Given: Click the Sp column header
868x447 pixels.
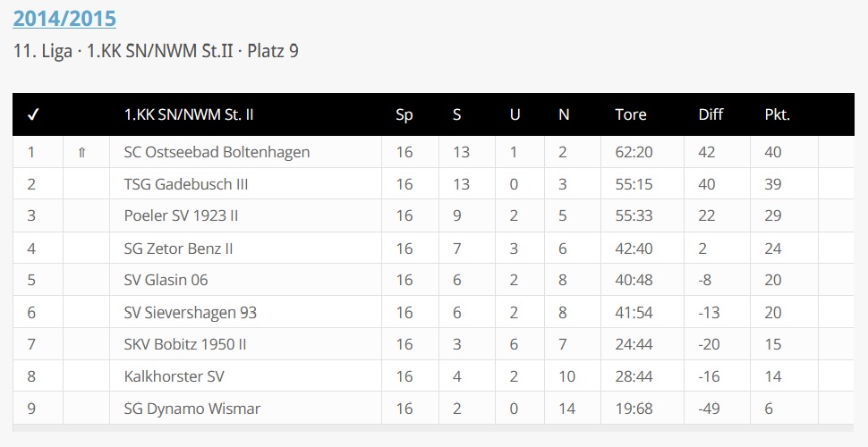Looking at the screenshot, I should tap(404, 114).
